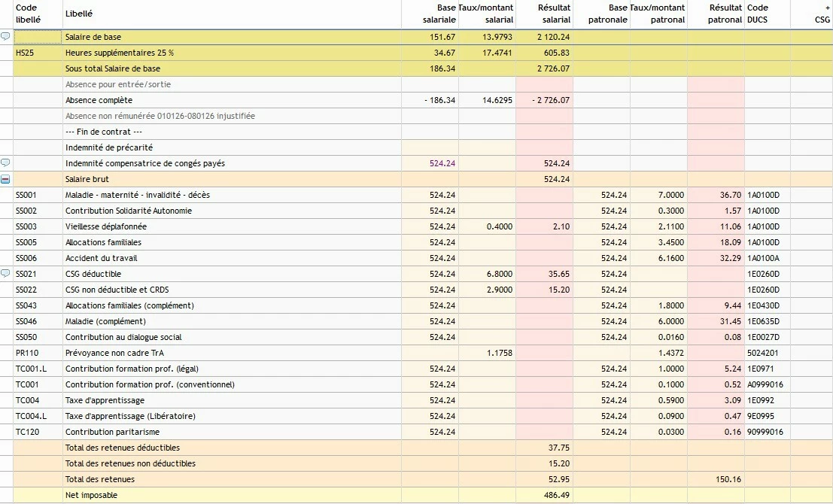Click the Net imposable amount 486.49
Viewport: 833px width, 504px height.
click(556, 495)
